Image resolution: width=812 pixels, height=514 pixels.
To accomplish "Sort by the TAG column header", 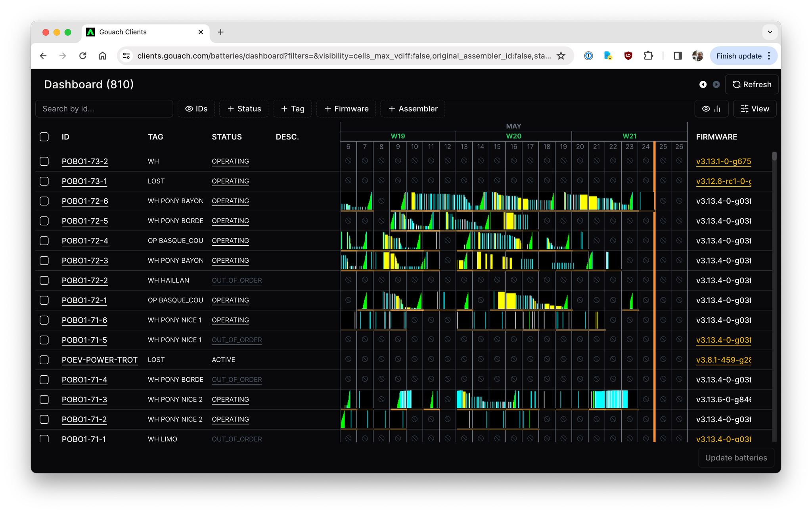I will [x=155, y=137].
